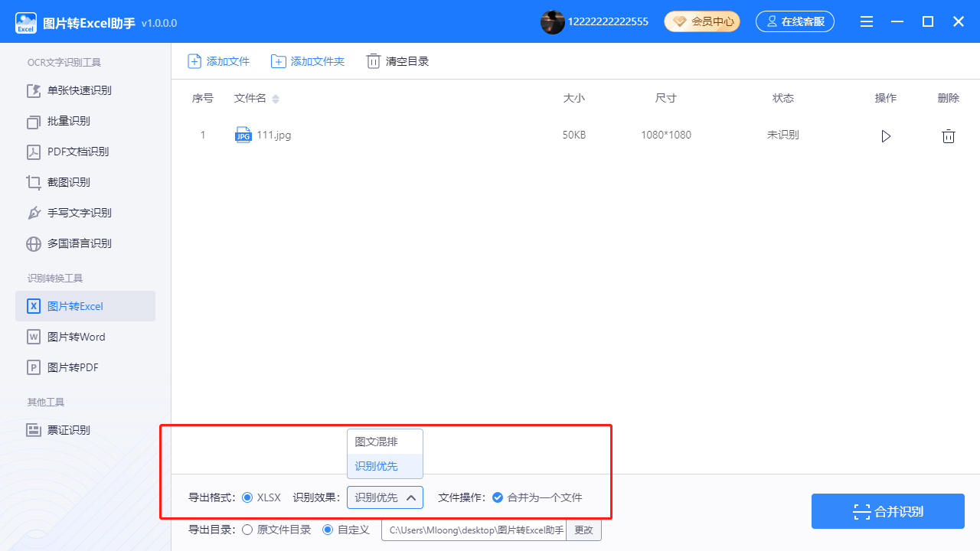Uncheck 合并为一个文件 option
The height and width of the screenshot is (551, 980).
(498, 497)
